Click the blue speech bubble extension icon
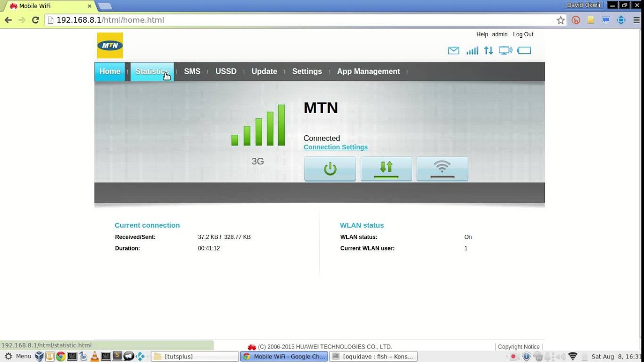 coord(606,20)
